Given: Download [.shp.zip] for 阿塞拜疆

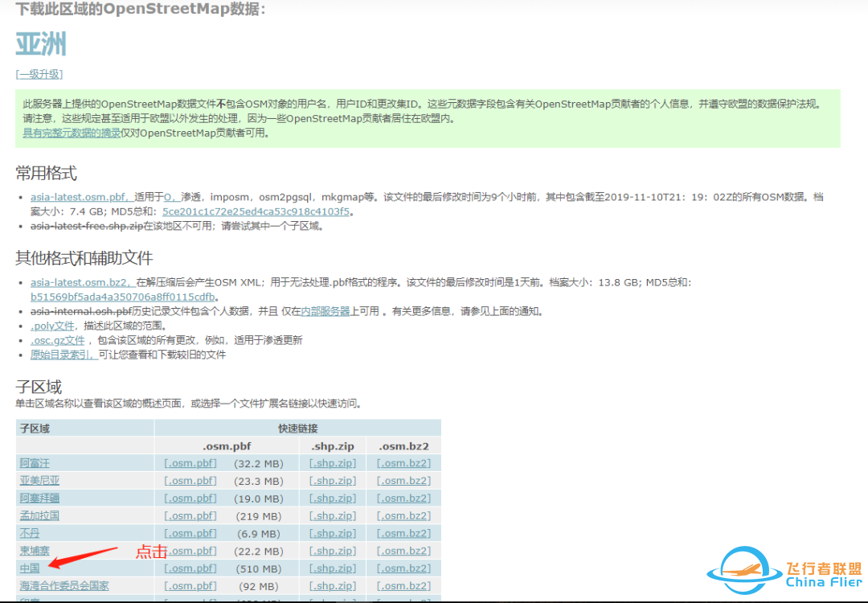Looking at the screenshot, I should click(x=333, y=498).
